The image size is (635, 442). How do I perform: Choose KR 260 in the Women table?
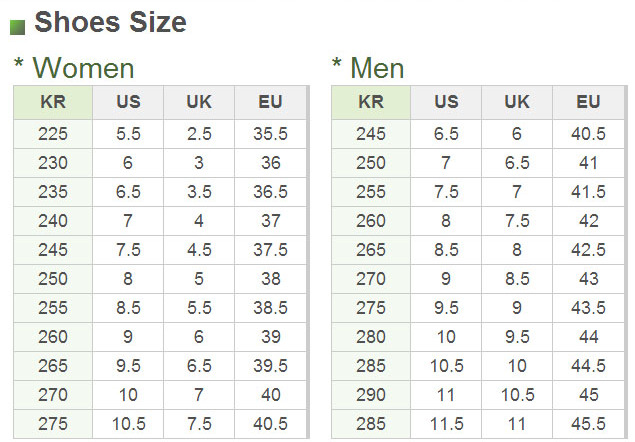pos(53,336)
